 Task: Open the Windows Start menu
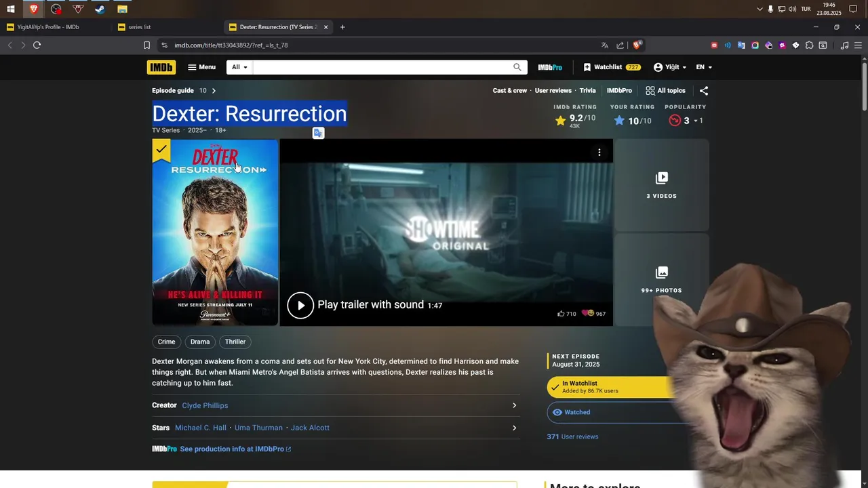(x=11, y=9)
